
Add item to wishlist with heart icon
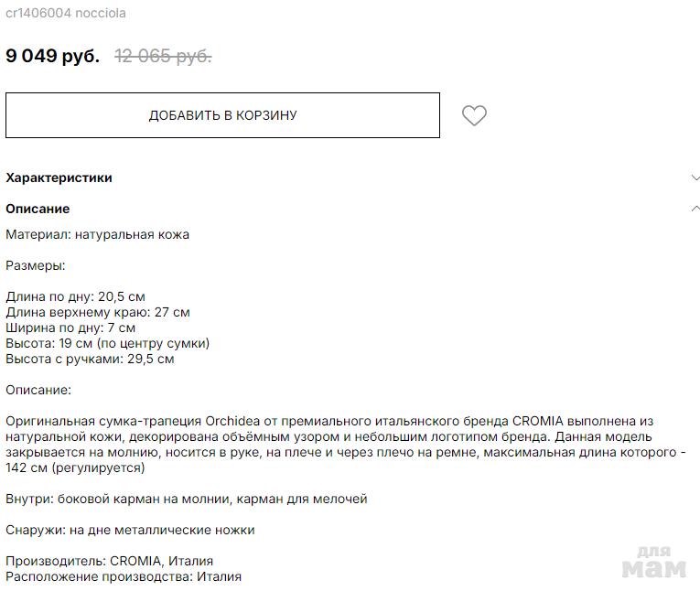[x=474, y=115]
